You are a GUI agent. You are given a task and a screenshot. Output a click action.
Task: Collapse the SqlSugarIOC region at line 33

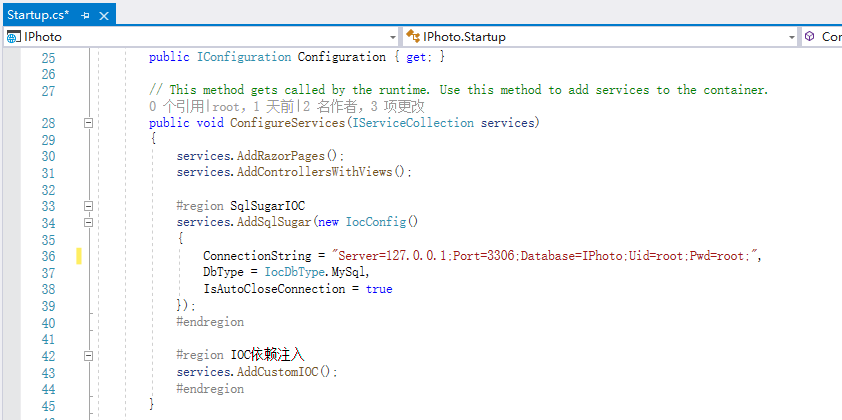point(89,206)
